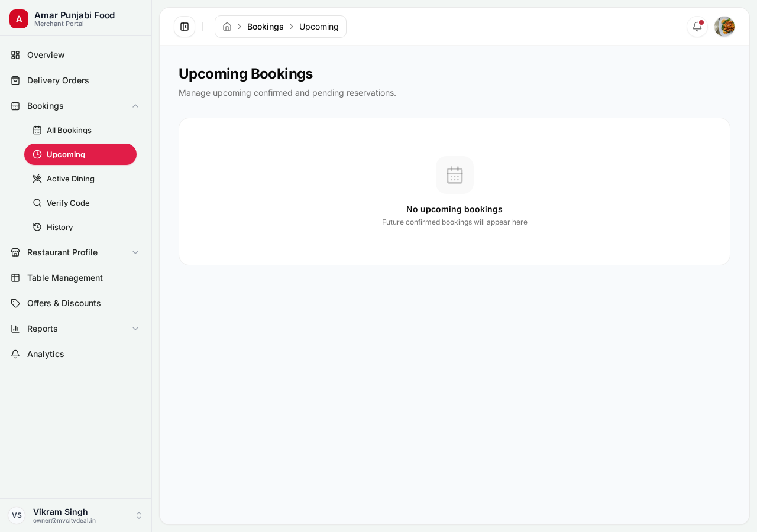Click the Delivery Orders bag icon
The image size is (757, 532).
15,80
